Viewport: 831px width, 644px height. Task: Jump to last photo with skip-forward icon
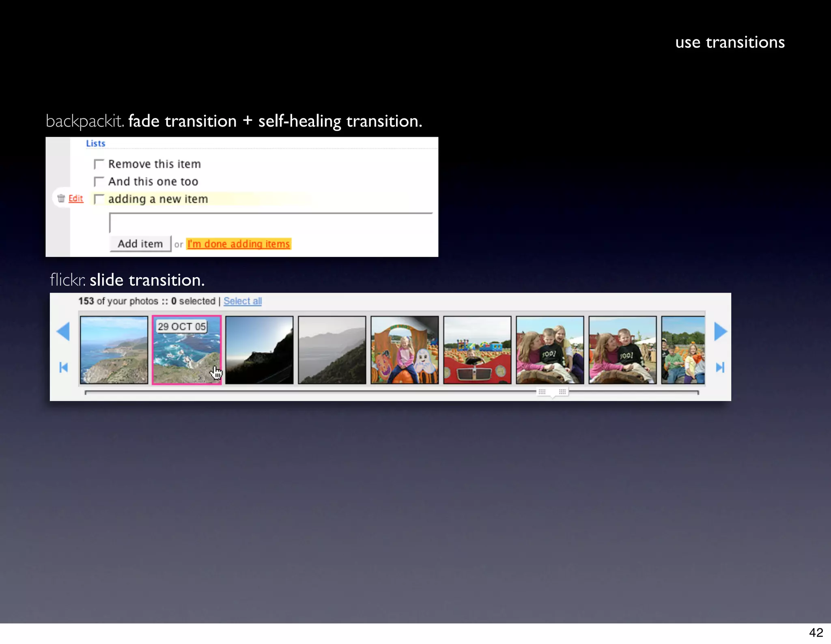pyautogui.click(x=720, y=368)
